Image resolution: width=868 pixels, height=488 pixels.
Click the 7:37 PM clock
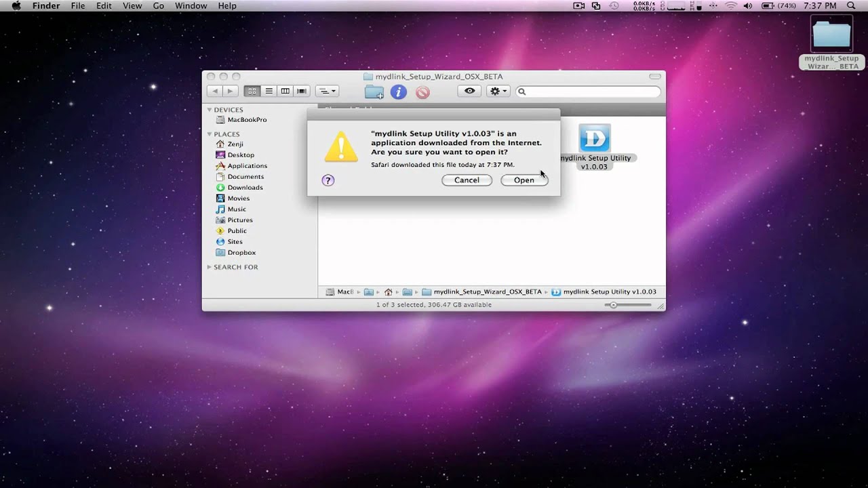821,6
